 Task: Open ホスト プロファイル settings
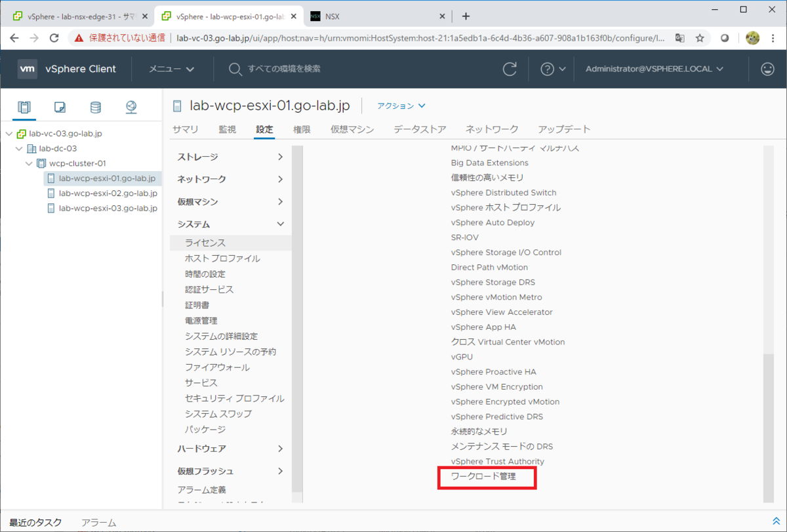pyautogui.click(x=222, y=258)
